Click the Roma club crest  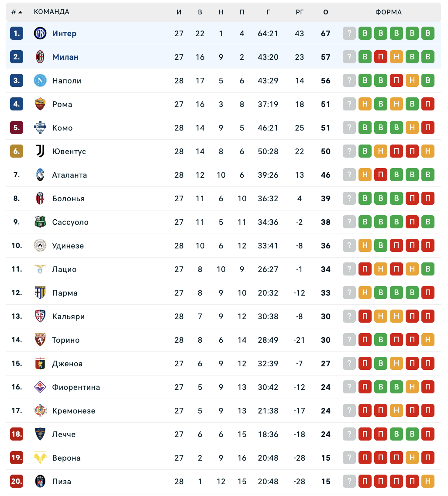pos(40,104)
